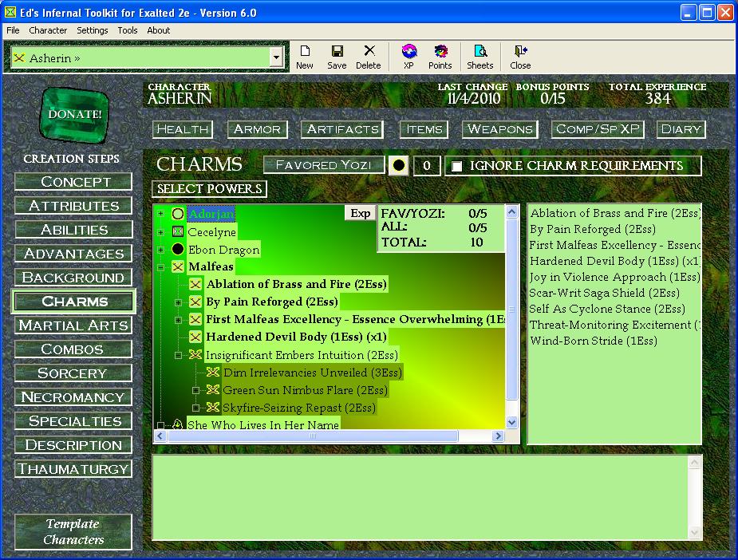Click the Exp button in charm tree
The height and width of the screenshot is (560, 738).
click(x=361, y=213)
